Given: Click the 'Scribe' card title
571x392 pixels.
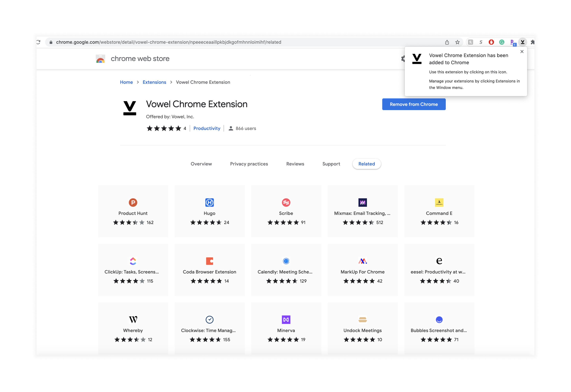Looking at the screenshot, I should (x=286, y=213).
